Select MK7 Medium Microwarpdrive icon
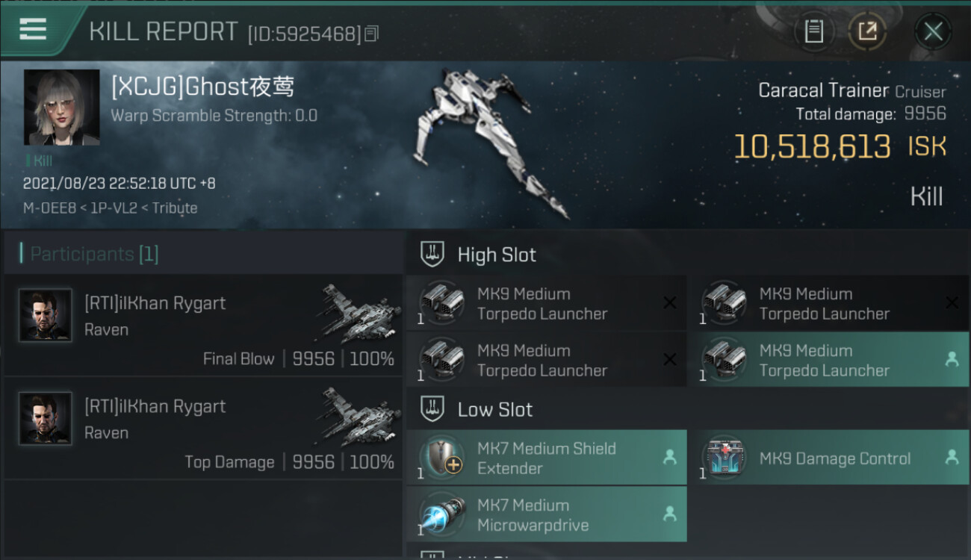The height and width of the screenshot is (560, 971). [x=441, y=514]
